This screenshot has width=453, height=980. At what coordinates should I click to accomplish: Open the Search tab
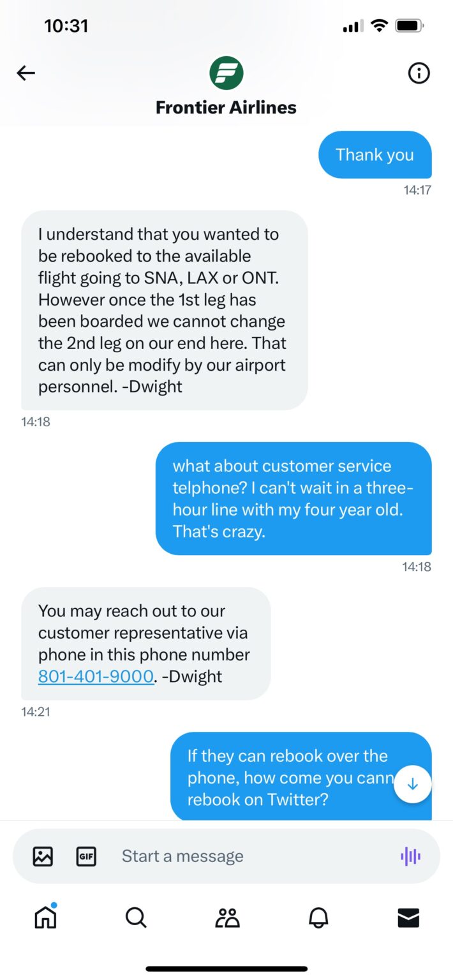point(135,918)
